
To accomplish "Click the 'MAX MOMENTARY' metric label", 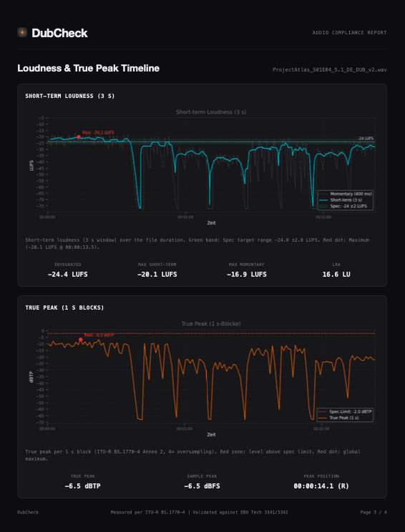I will (246, 265).
